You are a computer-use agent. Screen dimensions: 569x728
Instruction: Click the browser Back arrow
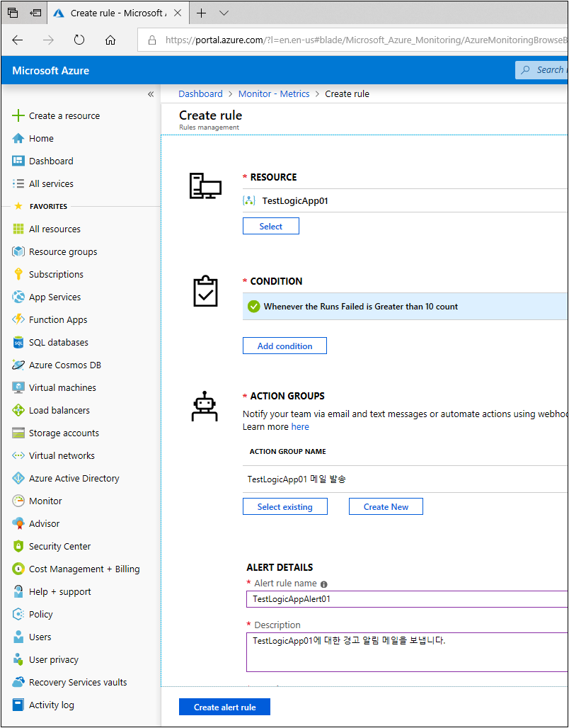[17, 40]
